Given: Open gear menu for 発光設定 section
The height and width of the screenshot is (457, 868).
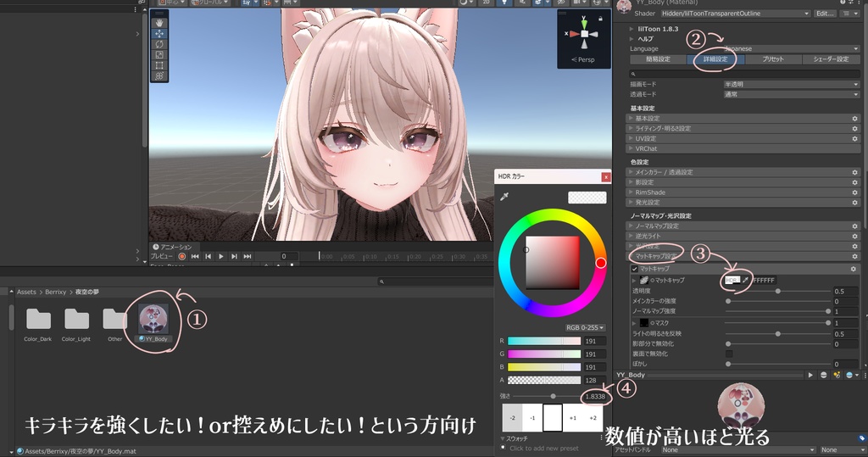Looking at the screenshot, I should click(x=854, y=202).
